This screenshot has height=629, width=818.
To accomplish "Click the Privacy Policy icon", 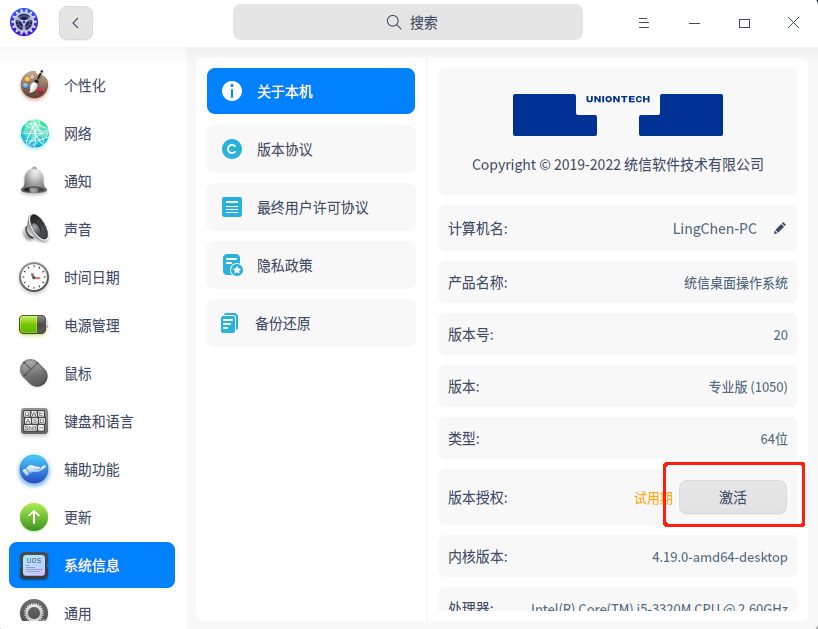I will pyautogui.click(x=232, y=265).
